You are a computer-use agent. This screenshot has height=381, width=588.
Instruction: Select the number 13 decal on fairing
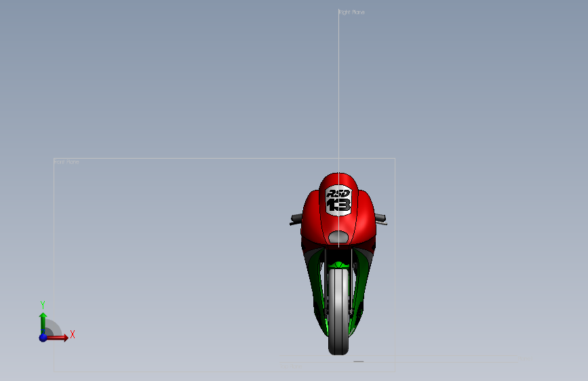coord(338,205)
